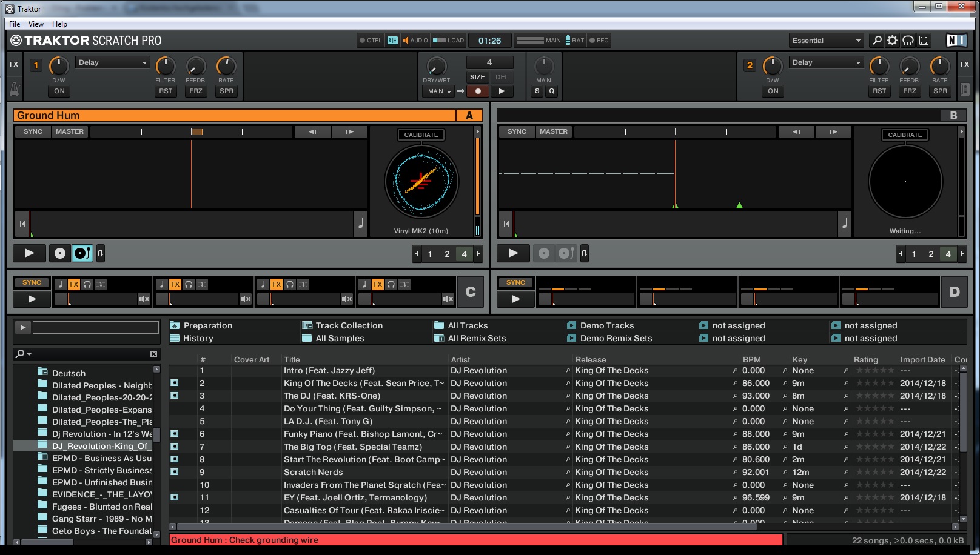
Task: Open Preparation playlist favorite
Action: [207, 325]
